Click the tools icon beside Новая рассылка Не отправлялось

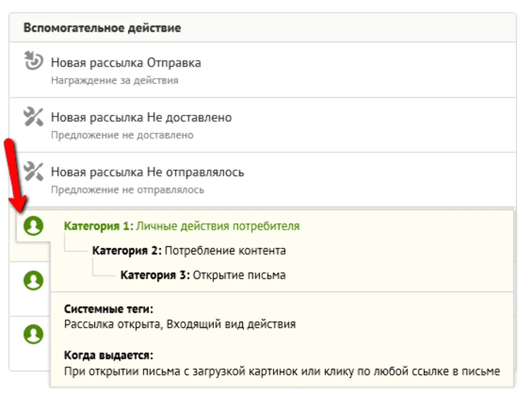(x=33, y=172)
